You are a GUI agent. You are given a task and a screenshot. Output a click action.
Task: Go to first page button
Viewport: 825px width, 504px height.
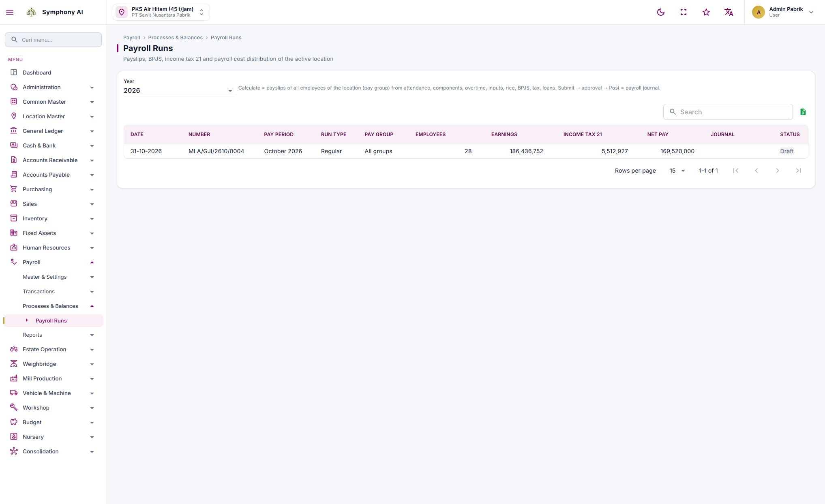tap(735, 171)
